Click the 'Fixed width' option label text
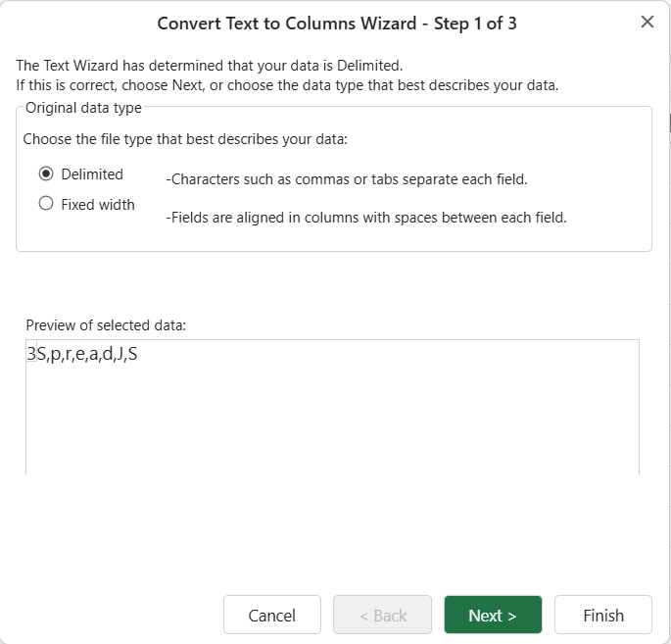The image size is (671, 644). pos(98,205)
